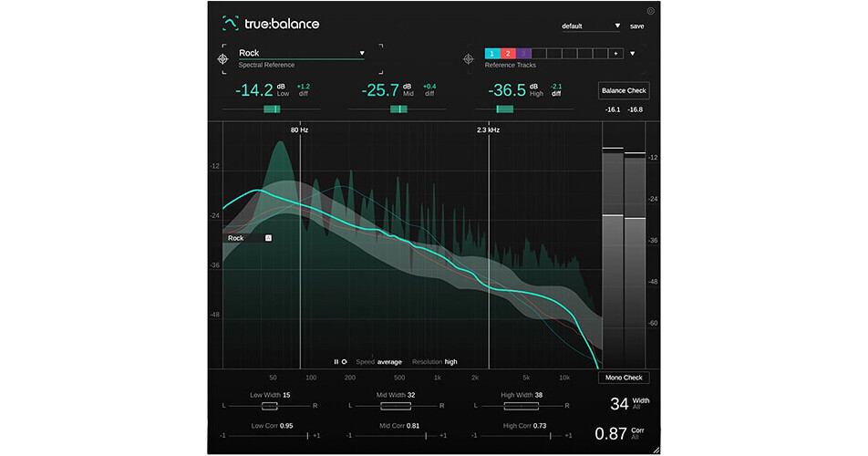Click the 10k frequency axis label
The image size is (868, 456).
[x=564, y=378]
